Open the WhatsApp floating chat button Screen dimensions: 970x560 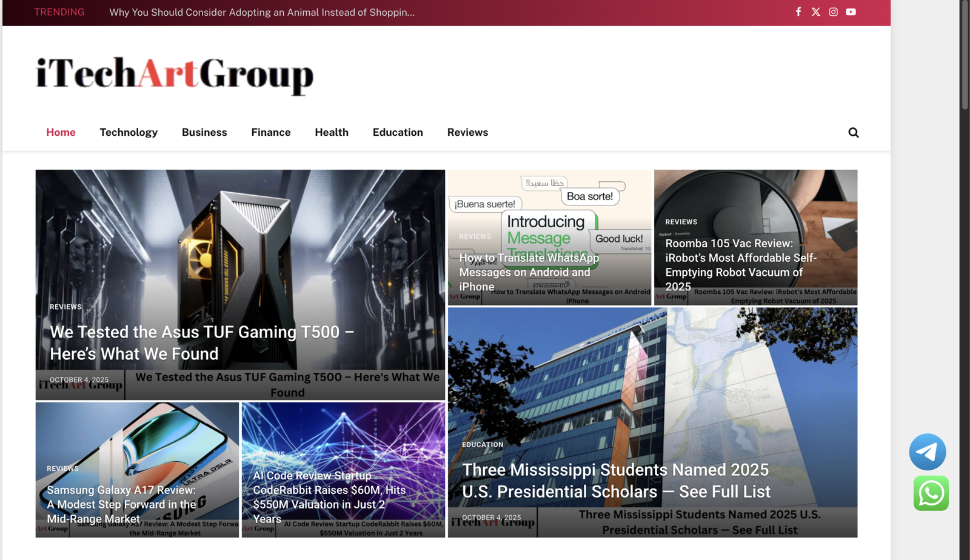[x=931, y=493]
